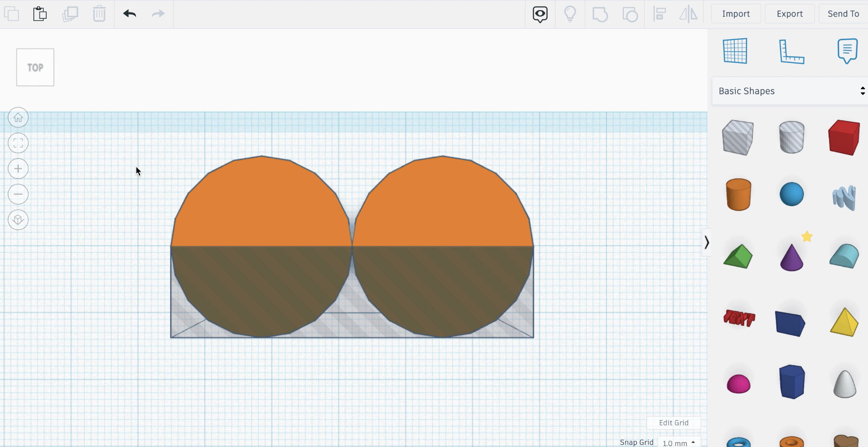This screenshot has height=447, width=868.
Task: Open the Basic Shapes dropdown
Action: [x=790, y=91]
